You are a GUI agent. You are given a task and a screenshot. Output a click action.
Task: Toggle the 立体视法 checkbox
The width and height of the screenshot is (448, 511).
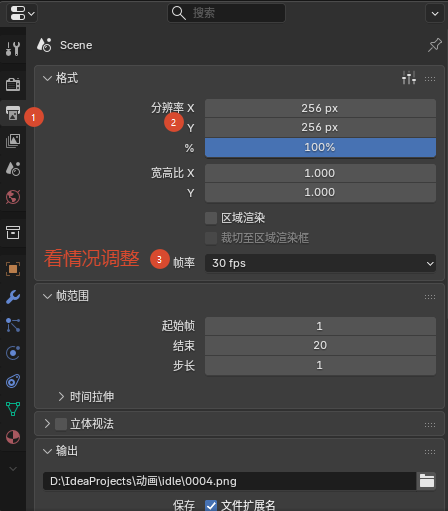[61, 424]
